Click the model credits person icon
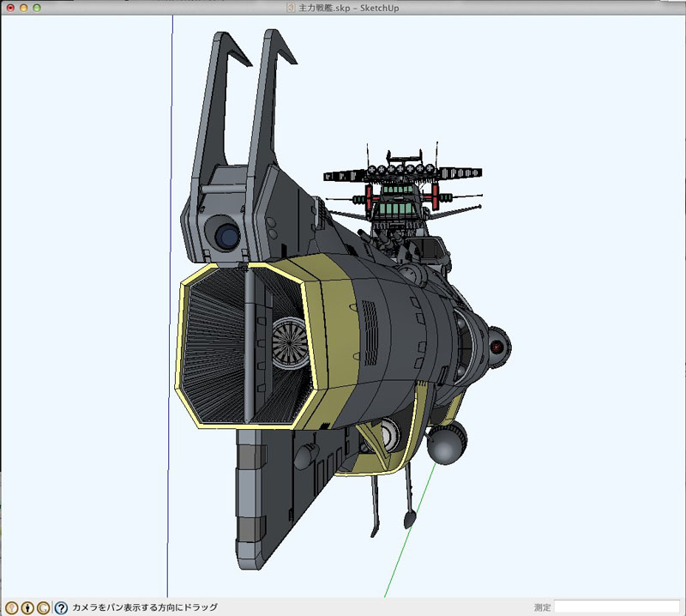Image resolution: width=686 pixels, height=616 pixels. point(27,607)
